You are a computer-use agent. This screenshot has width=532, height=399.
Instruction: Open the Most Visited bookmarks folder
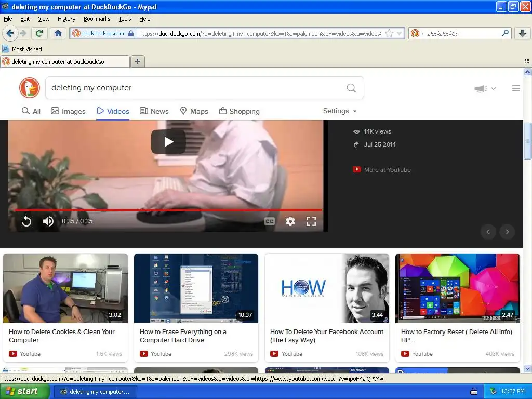pyautogui.click(x=22, y=49)
